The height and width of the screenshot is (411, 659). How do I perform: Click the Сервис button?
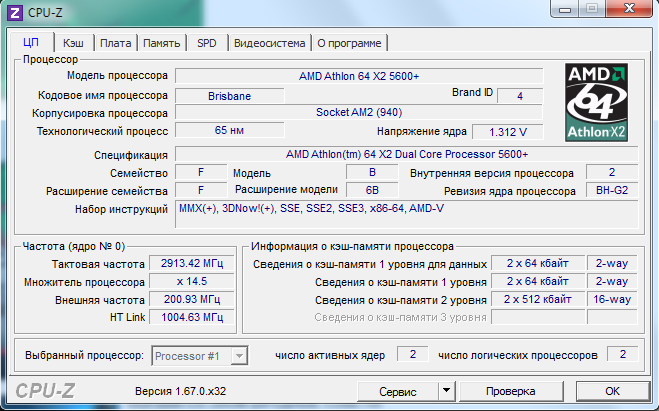(398, 391)
